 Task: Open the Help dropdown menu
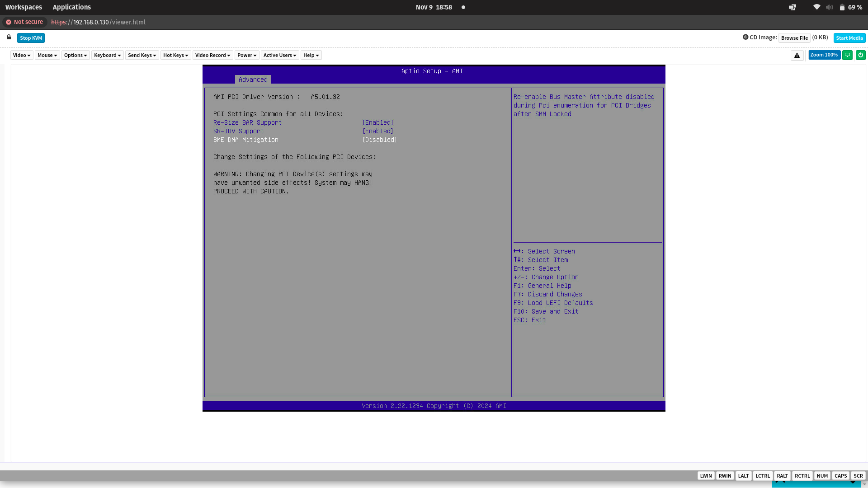pos(311,55)
